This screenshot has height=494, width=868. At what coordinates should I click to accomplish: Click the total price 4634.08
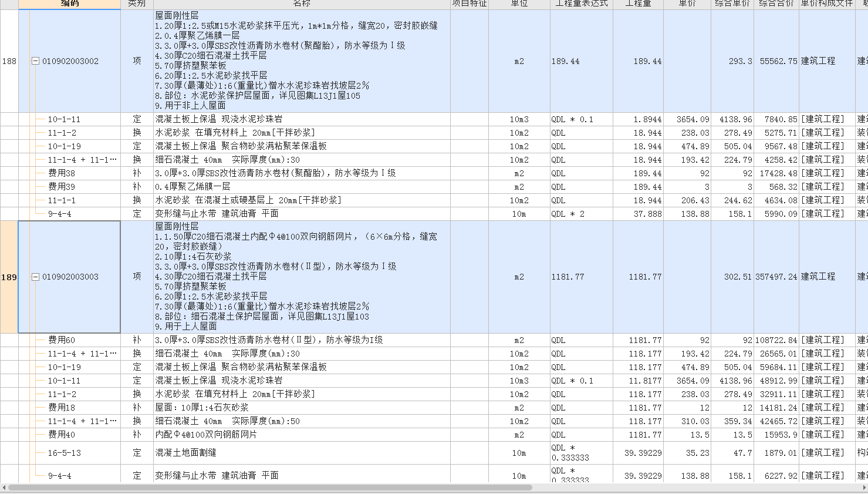pos(781,200)
